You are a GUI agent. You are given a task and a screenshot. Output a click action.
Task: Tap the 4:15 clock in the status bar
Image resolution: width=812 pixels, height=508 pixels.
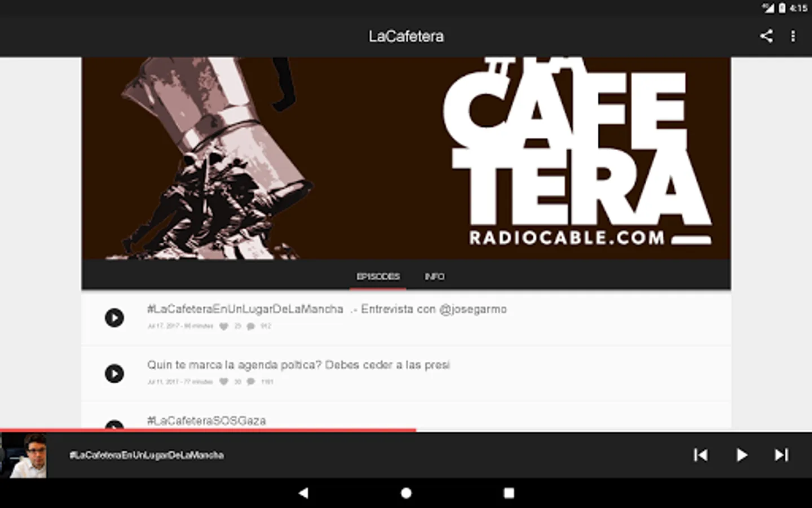(798, 8)
